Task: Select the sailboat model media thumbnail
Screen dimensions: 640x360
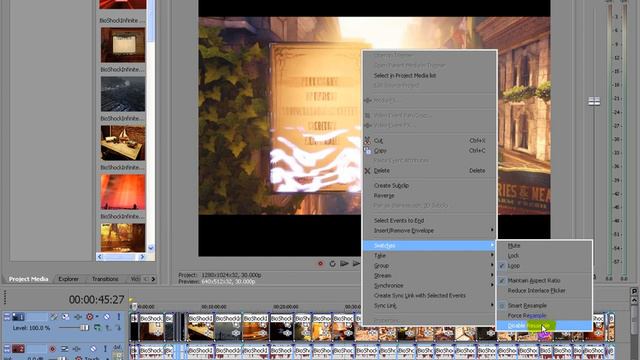Action: tap(123, 143)
